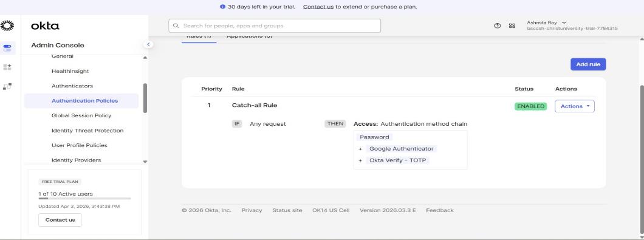Viewport: 644px width, 240px height.
Task: Click the trial info icon in banner
Action: coord(222,7)
